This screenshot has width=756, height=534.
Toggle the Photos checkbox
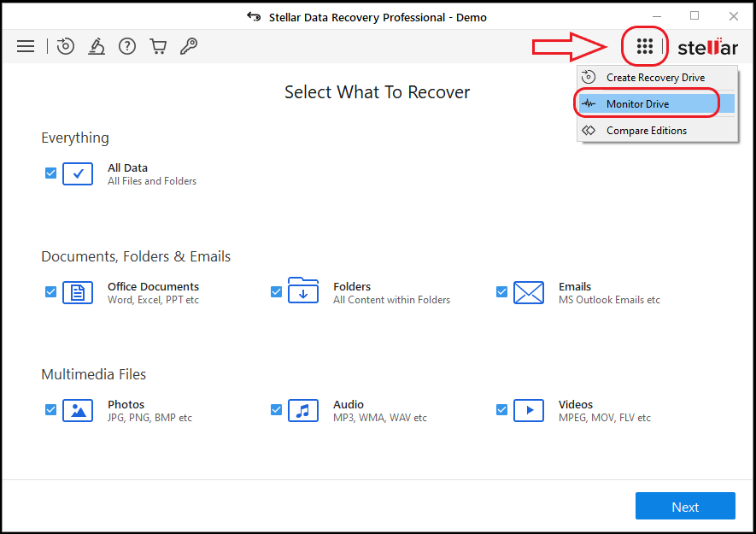pos(50,410)
